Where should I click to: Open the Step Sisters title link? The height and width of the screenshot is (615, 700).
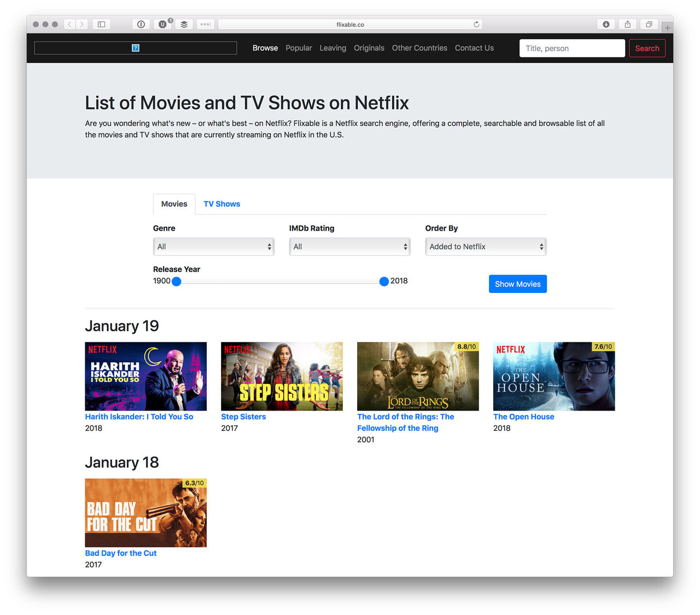(x=243, y=417)
